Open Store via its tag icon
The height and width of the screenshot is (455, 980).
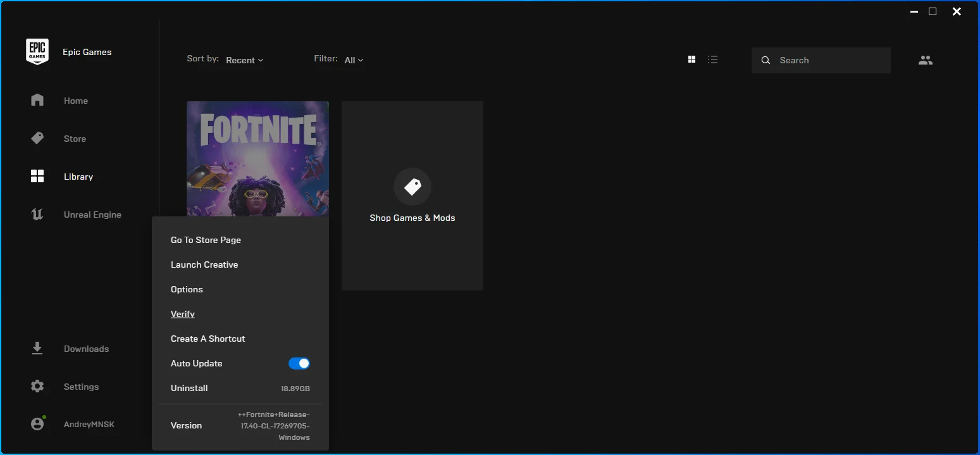37,138
